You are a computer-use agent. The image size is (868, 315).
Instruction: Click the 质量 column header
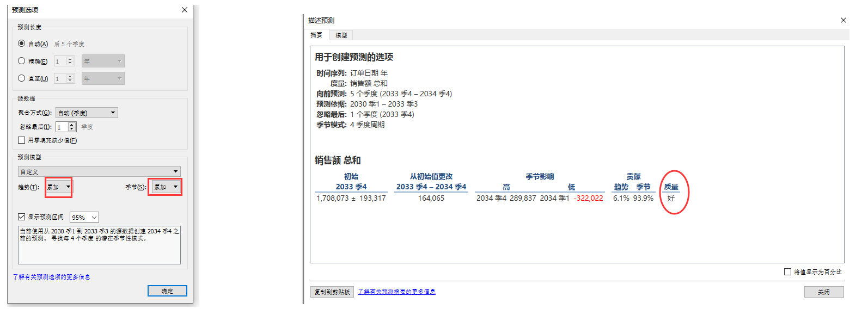point(671,187)
